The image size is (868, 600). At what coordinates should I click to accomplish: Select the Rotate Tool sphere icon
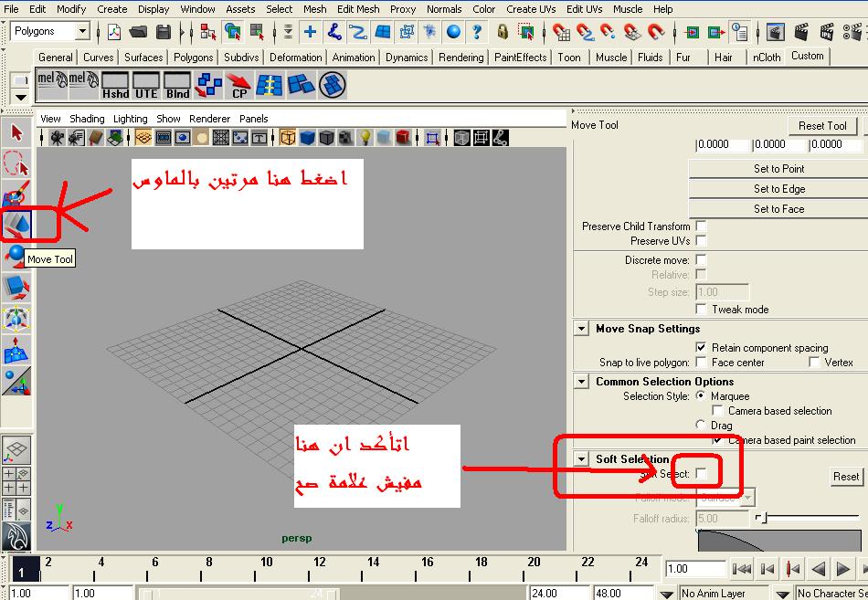(x=16, y=256)
